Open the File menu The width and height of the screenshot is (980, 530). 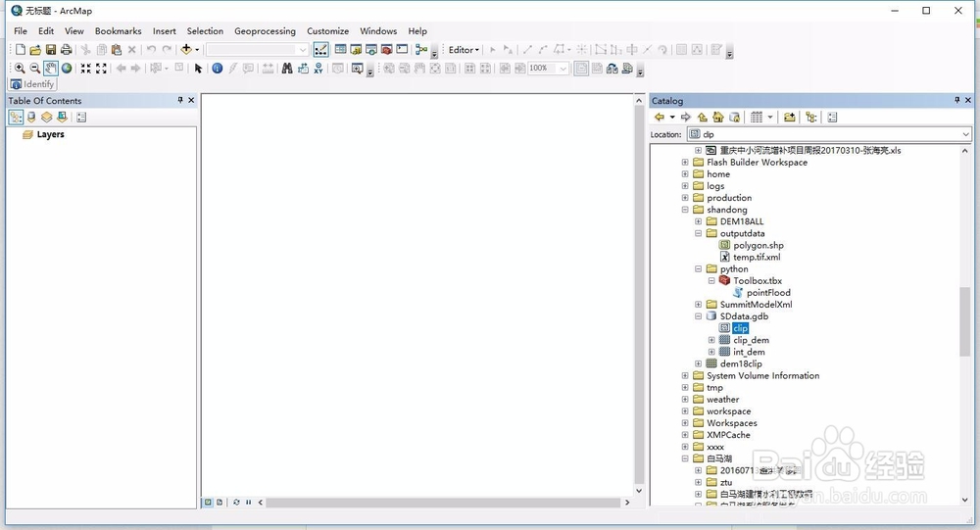tap(21, 30)
